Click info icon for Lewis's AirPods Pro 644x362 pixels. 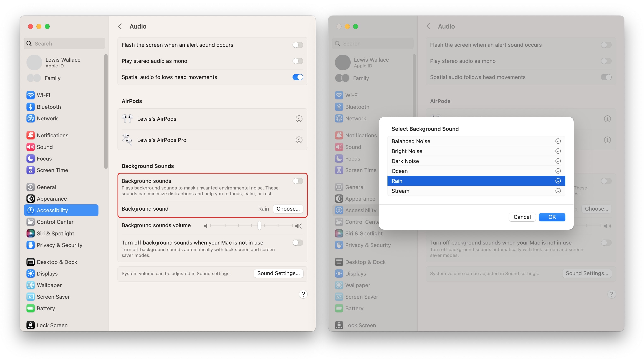click(299, 140)
